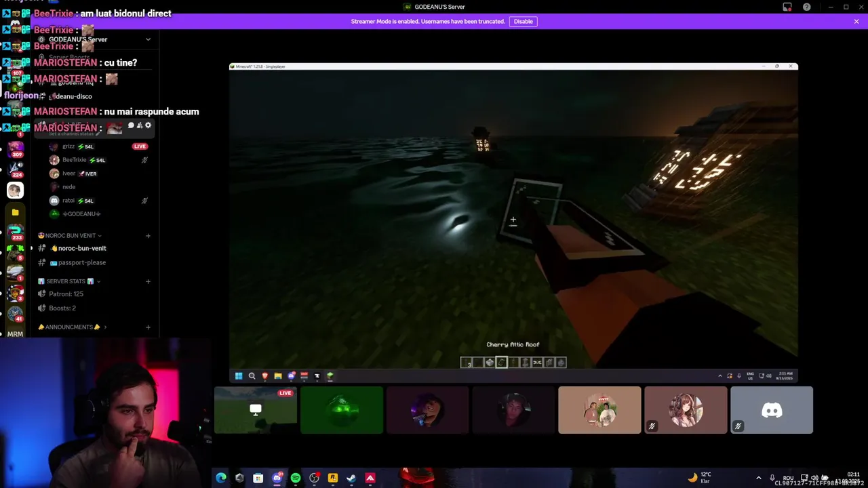The image size is (868, 488).
Task: Open Spotify from the Windows taskbar
Action: tap(296, 478)
